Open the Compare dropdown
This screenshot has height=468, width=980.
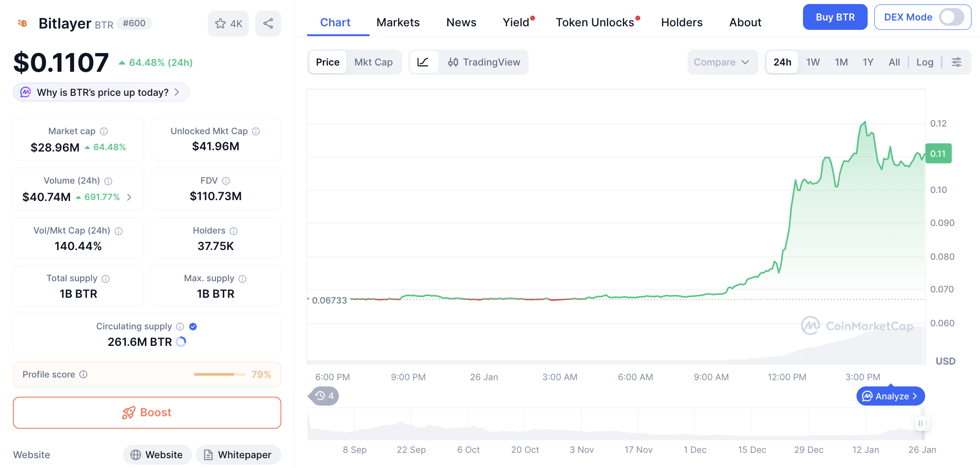[x=721, y=62]
